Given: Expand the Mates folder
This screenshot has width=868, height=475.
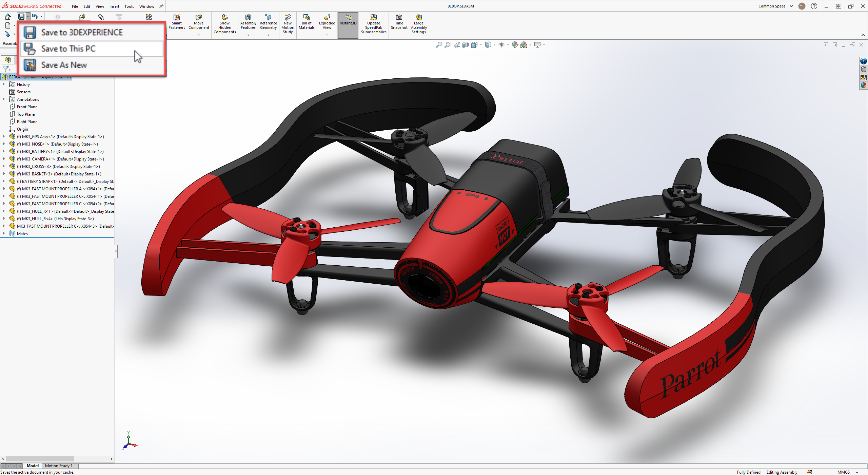Looking at the screenshot, I should pyautogui.click(x=4, y=233).
